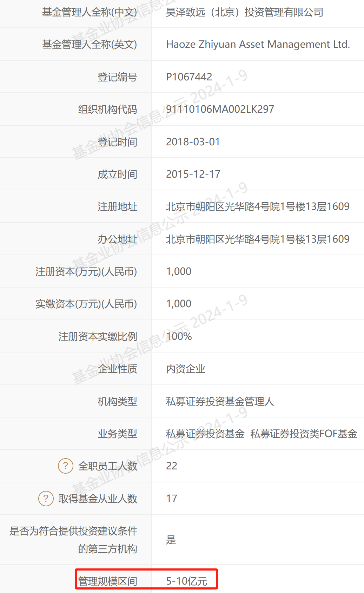Click the 业务类型 label
Viewport: 364px width, 593px height.
point(117,434)
